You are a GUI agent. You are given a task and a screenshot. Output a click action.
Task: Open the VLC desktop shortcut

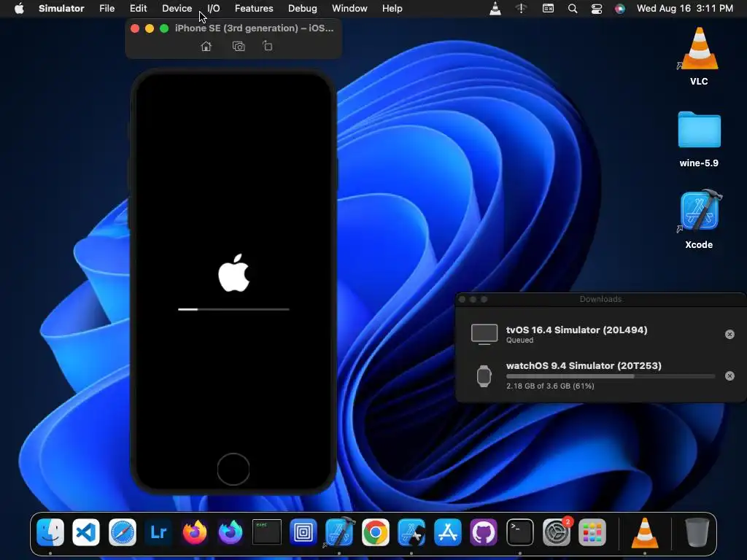[699, 56]
